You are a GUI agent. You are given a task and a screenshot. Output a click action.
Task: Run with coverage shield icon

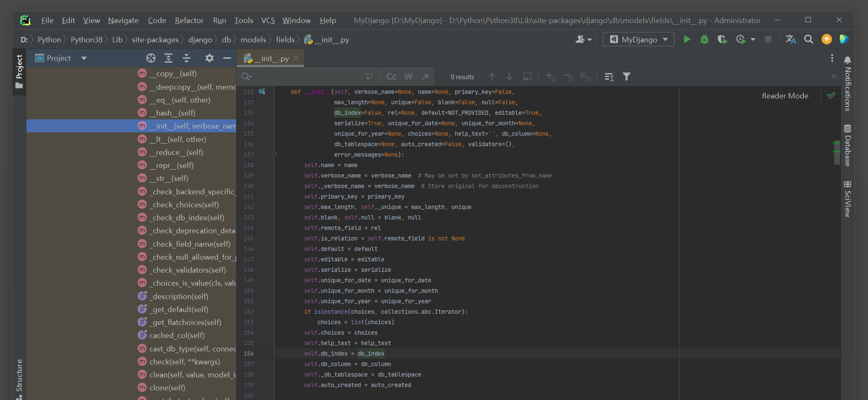click(x=722, y=39)
